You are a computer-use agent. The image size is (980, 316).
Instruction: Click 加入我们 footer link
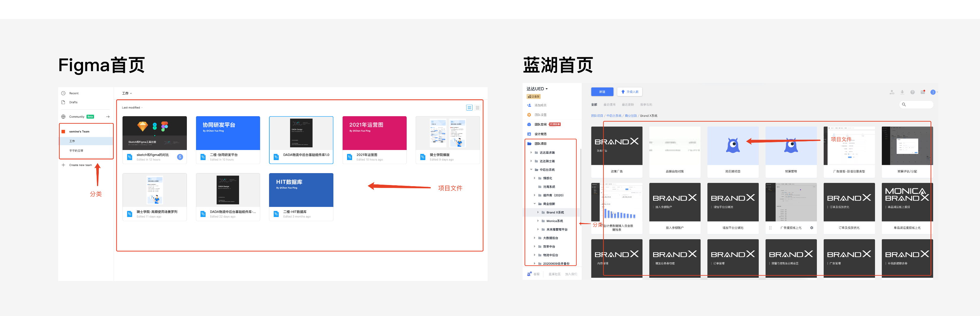(x=571, y=274)
